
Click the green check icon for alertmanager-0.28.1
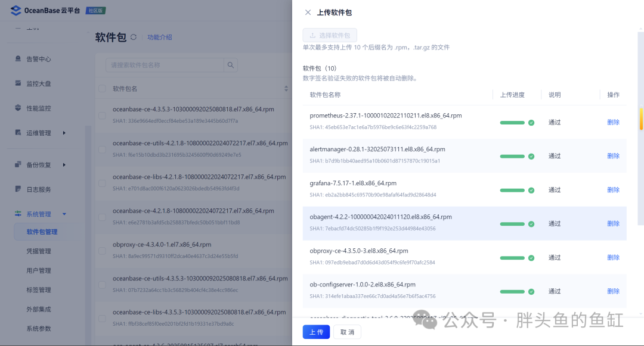coord(531,156)
